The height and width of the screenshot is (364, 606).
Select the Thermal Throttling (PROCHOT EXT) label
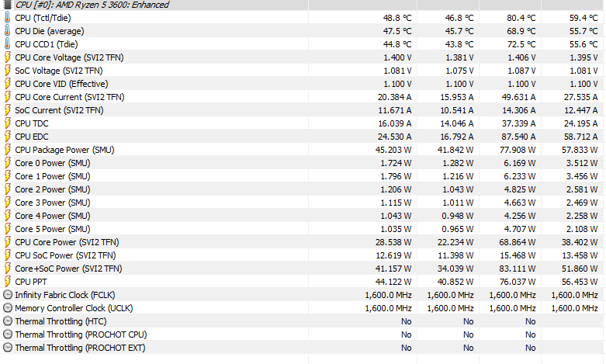point(80,348)
